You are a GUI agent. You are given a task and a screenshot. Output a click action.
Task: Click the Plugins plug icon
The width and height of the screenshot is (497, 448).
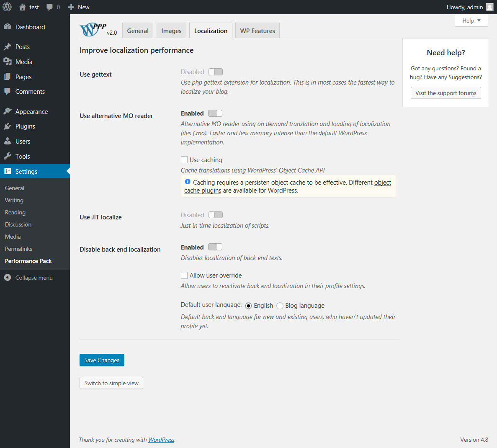(8, 126)
